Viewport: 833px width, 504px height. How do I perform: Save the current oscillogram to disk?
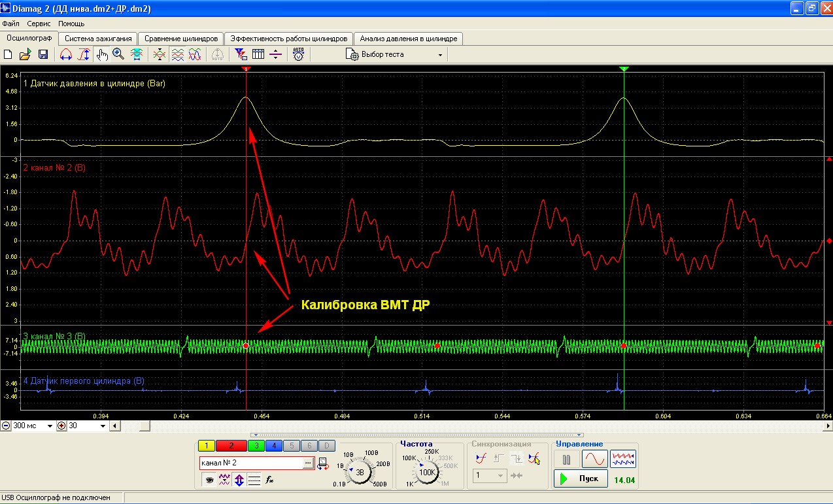(42, 55)
